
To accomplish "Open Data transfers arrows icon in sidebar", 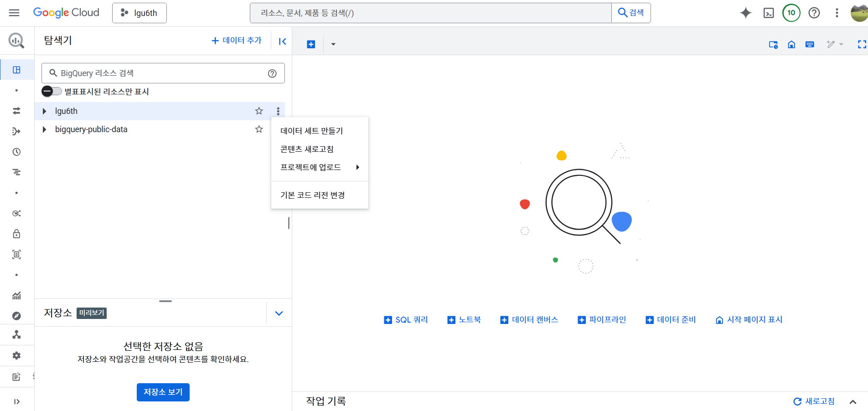I will coord(16,111).
